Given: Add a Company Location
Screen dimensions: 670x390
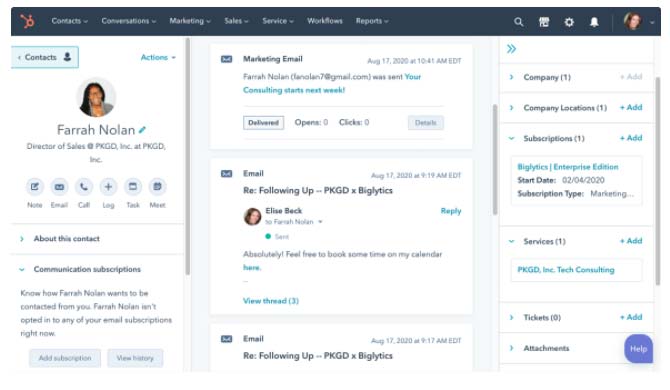Looking at the screenshot, I should (x=631, y=108).
